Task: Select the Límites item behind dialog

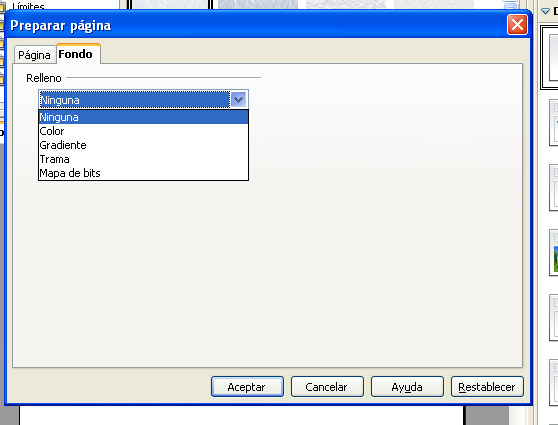Action: (28, 6)
